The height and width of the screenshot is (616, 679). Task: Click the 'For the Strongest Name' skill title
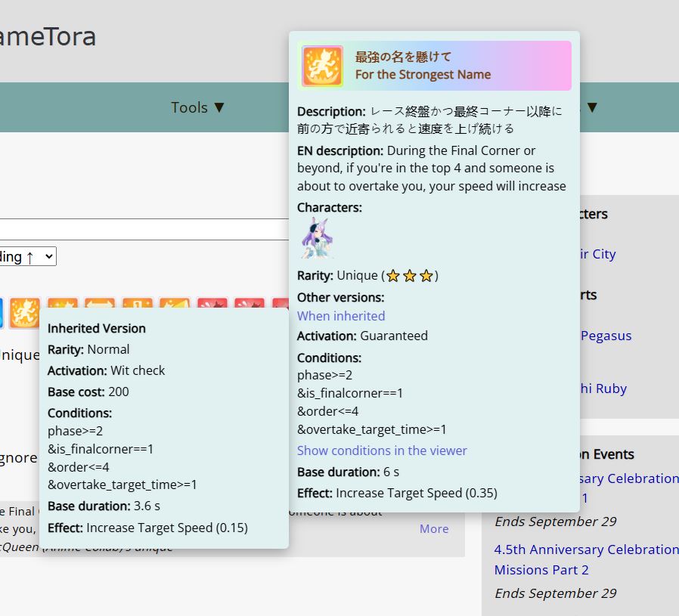423,75
